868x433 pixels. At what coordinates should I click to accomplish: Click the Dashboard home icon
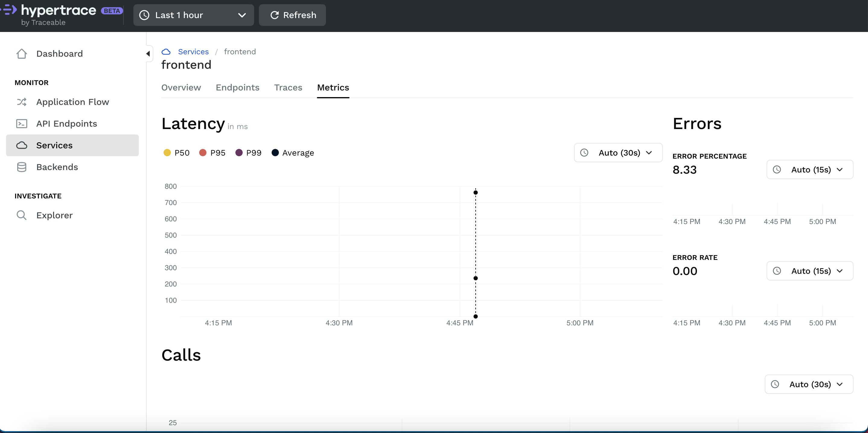tap(21, 54)
